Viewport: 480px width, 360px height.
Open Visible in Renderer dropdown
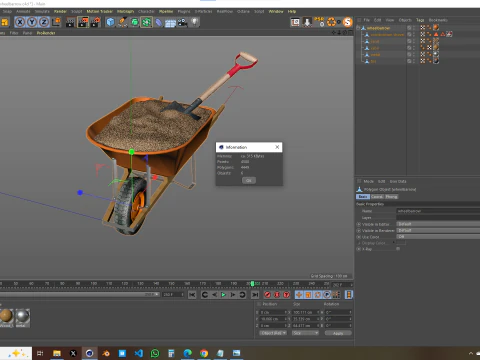438,230
